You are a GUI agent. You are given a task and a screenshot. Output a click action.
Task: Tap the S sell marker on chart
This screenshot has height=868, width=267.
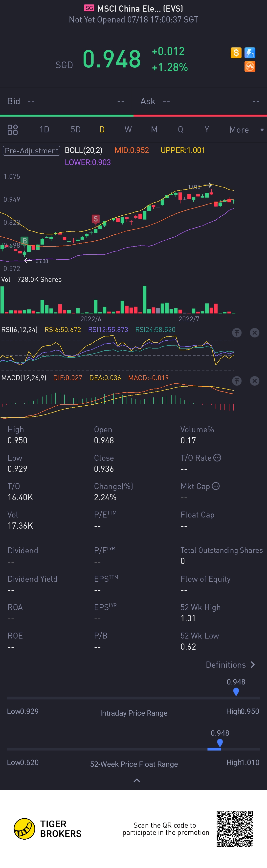tap(96, 219)
